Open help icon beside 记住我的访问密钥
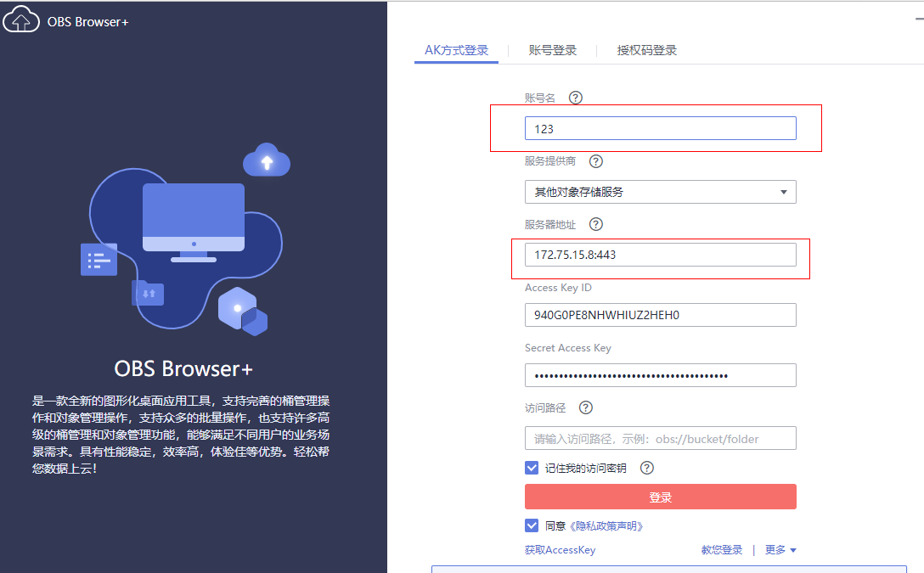This screenshot has height=573, width=924. [x=647, y=469]
